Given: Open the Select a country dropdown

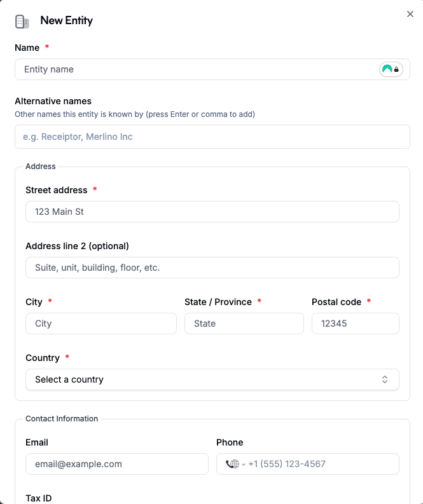Looking at the screenshot, I should (x=212, y=379).
